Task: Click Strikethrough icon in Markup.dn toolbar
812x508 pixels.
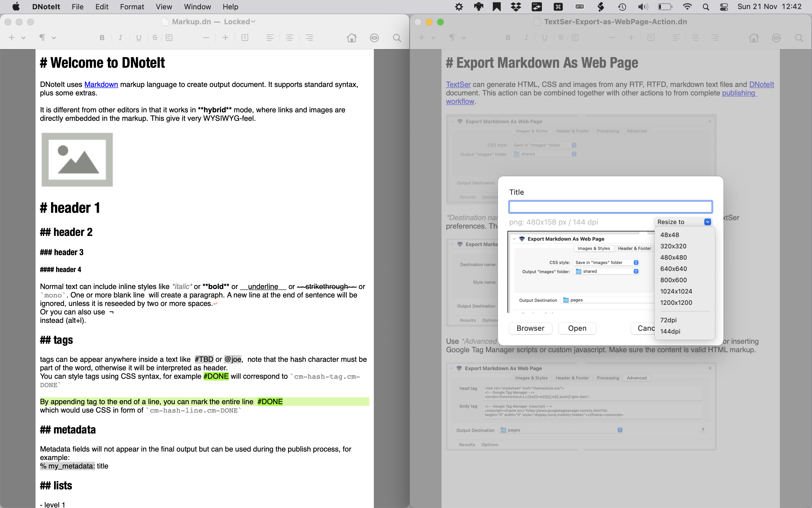Action: [x=155, y=38]
